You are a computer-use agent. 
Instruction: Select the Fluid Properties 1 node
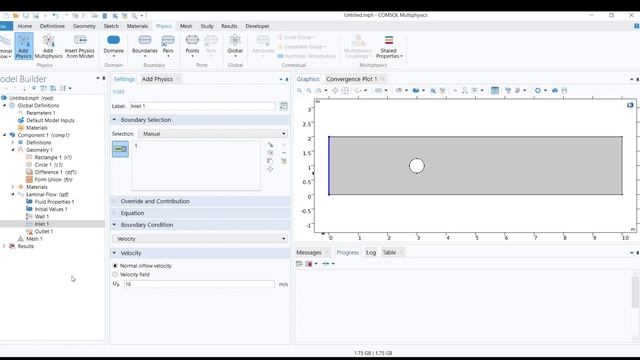[54, 202]
